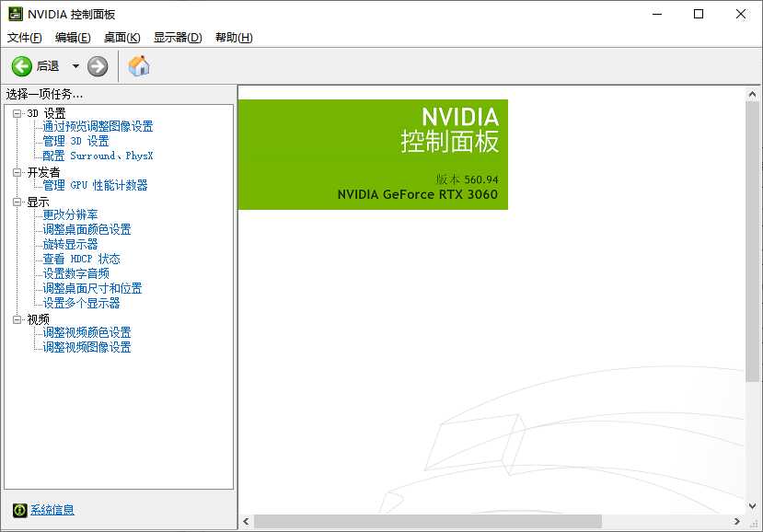Select 配置 Surround、PhysX
Viewport: 763px width, 532px height.
(x=98, y=156)
